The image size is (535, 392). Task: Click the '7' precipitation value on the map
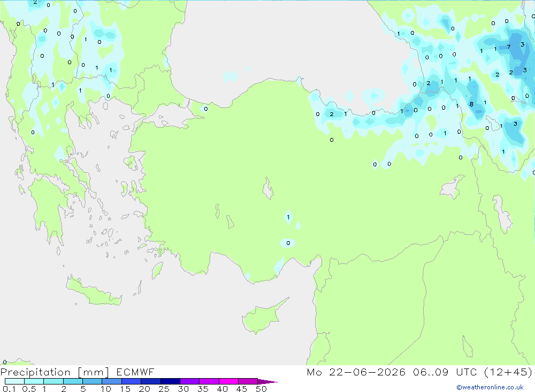pyautogui.click(x=508, y=47)
